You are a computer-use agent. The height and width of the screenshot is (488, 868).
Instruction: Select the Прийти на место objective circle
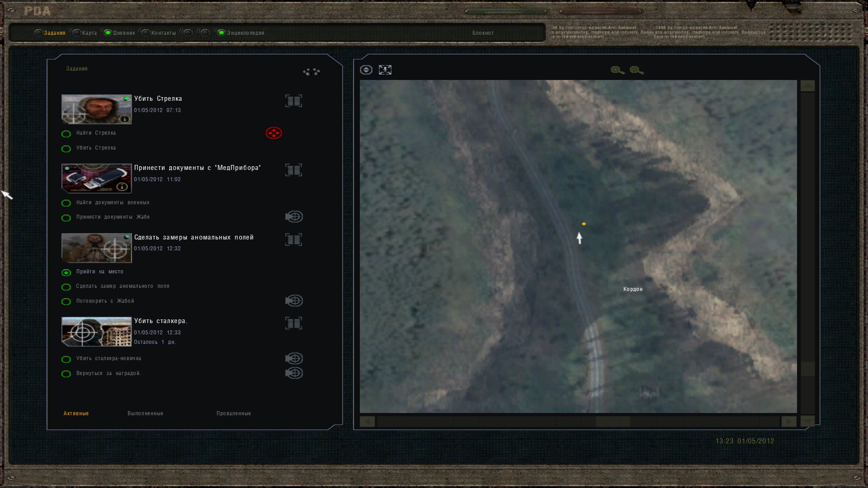66,272
